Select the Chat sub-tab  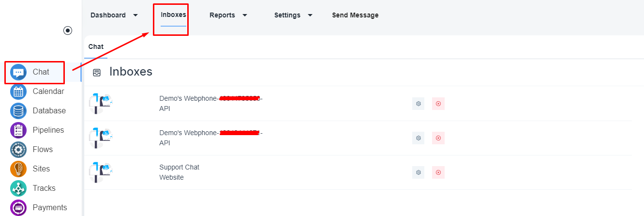pyautogui.click(x=96, y=47)
